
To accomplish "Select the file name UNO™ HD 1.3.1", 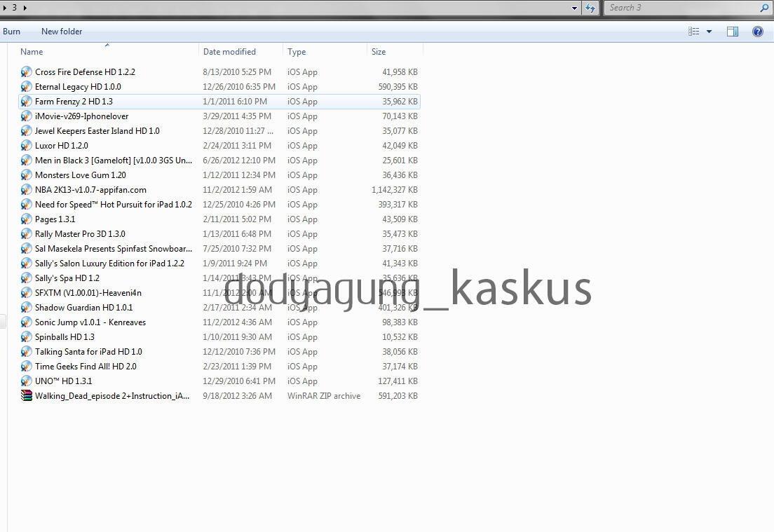I will click(63, 381).
